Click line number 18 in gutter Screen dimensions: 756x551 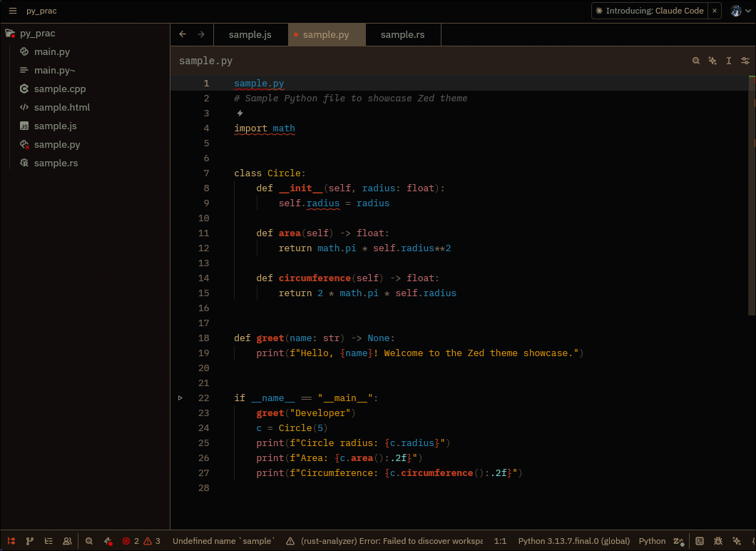point(203,338)
